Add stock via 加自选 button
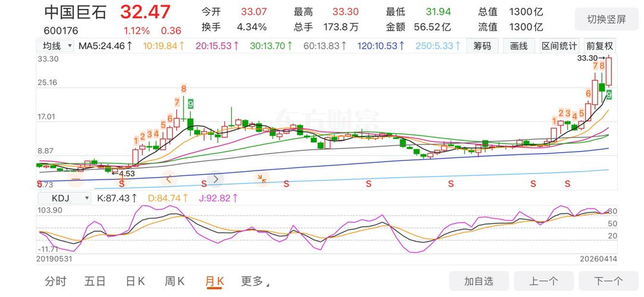This screenshot has height=297, width=644. click(479, 282)
